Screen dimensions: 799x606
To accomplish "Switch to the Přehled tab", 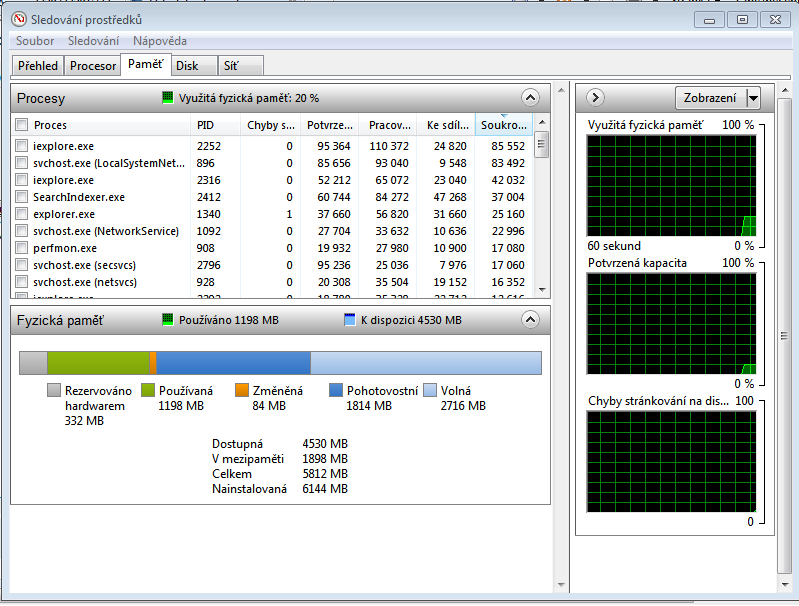I will [38, 66].
